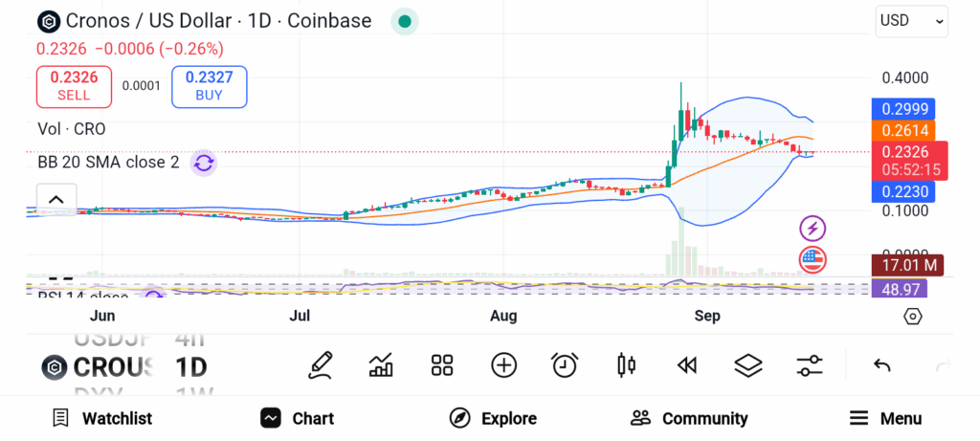Switch to the Watchlist tab

point(101,418)
